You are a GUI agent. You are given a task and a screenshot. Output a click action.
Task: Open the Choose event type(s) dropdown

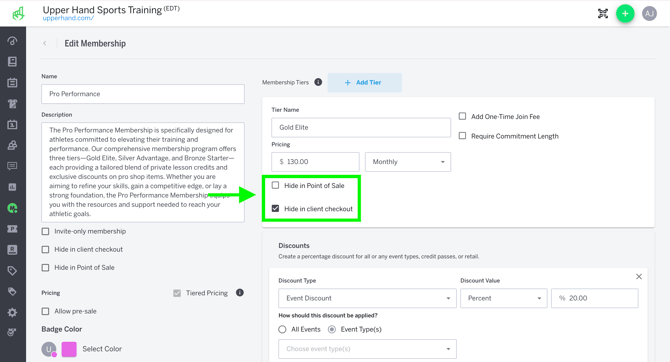(x=367, y=349)
